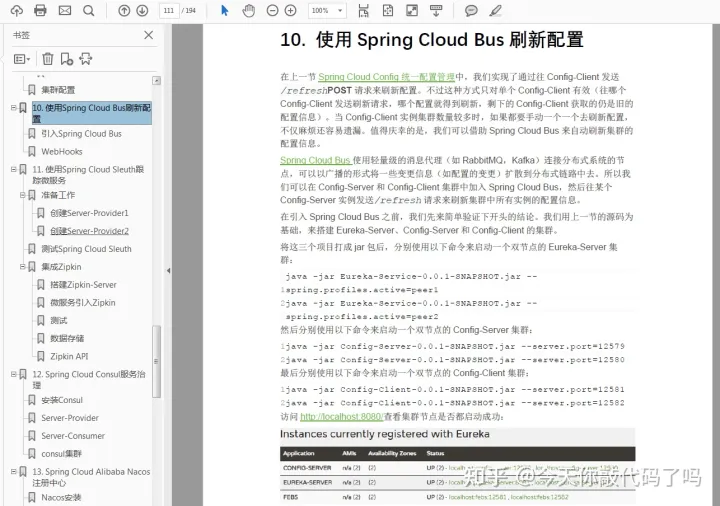Collapse the 准备工作 bookmark node
Image resolution: width=720 pixels, height=506 pixels.
[x=22, y=195]
